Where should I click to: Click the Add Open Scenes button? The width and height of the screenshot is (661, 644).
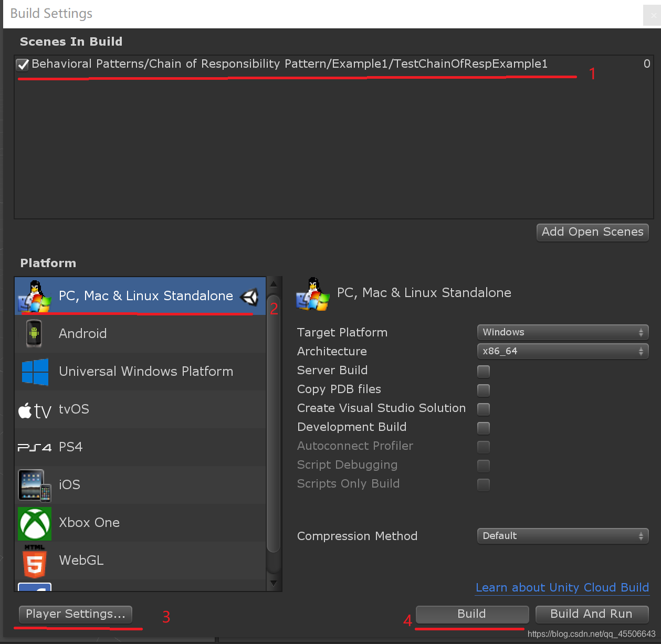[x=593, y=232]
